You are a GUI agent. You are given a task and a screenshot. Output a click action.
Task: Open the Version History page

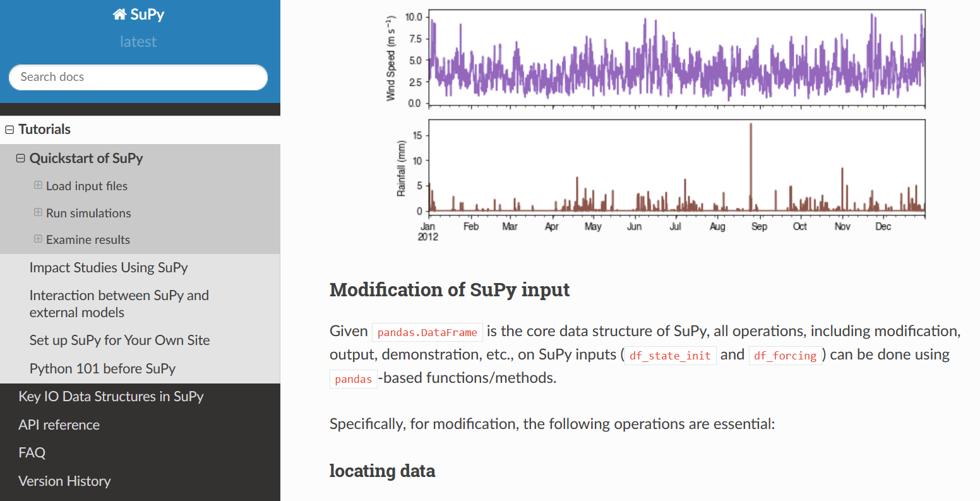coord(64,481)
